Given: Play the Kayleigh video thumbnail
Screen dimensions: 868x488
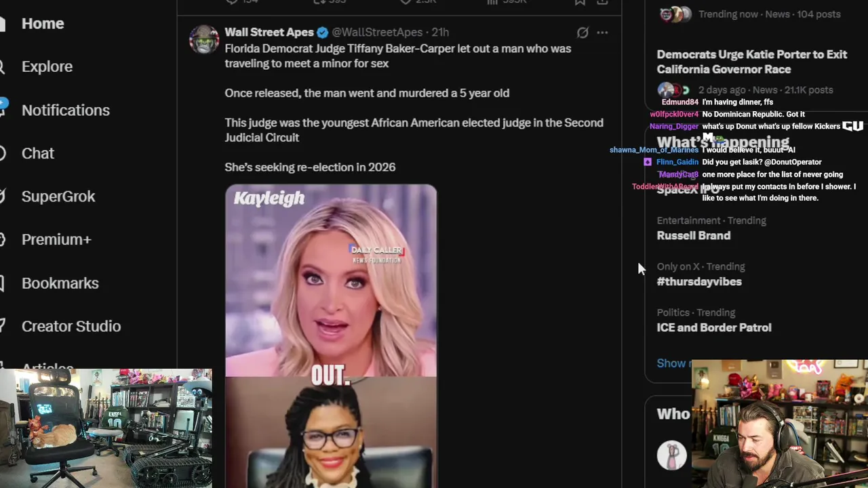Looking at the screenshot, I should (331, 280).
